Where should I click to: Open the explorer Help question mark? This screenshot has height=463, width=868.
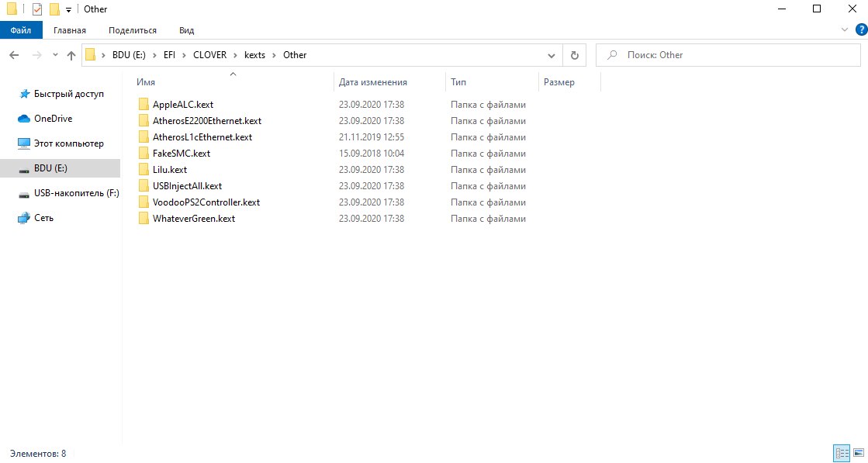(861, 30)
